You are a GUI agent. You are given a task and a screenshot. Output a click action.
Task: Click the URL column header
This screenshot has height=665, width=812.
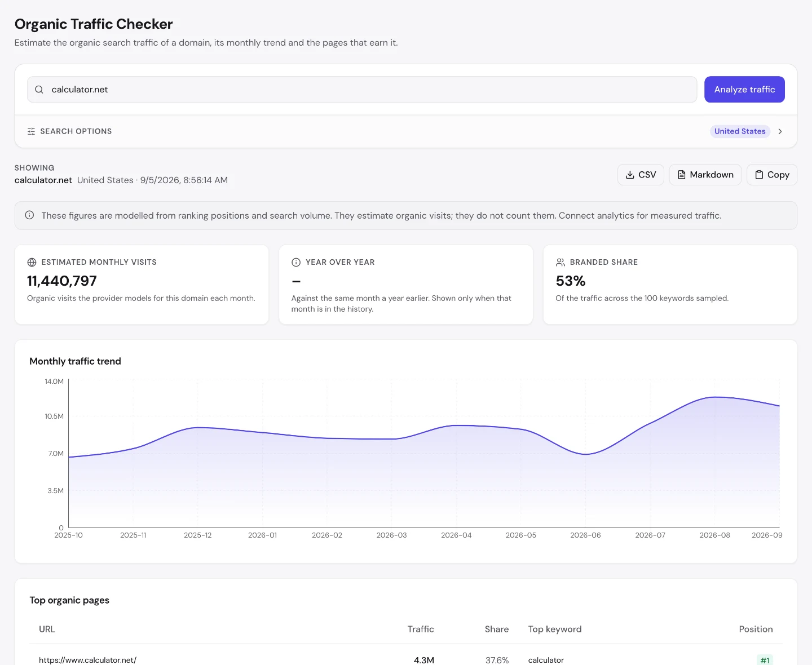pos(47,629)
